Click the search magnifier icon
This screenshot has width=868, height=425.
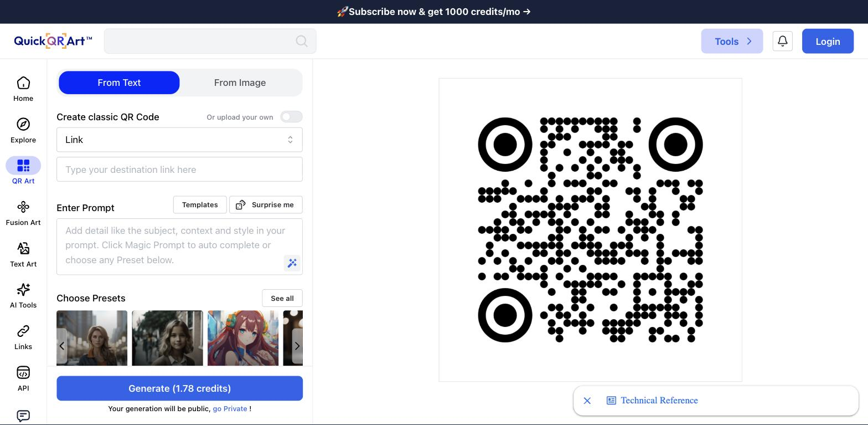click(x=302, y=42)
